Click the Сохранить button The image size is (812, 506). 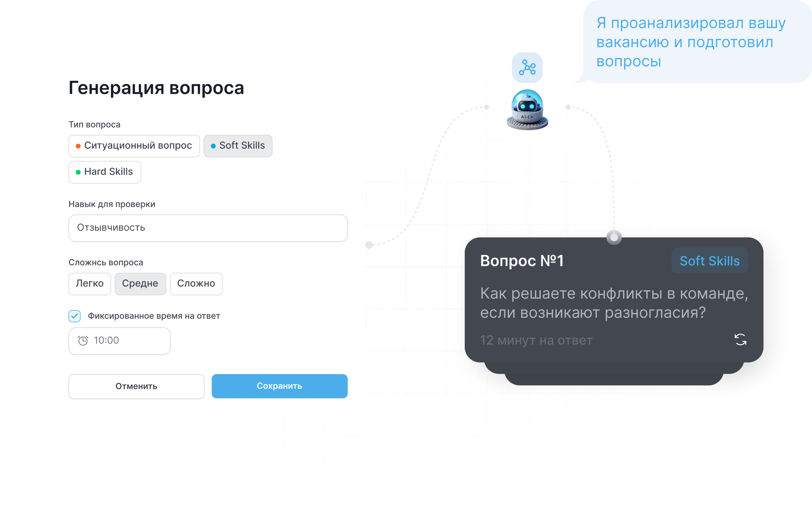pos(280,386)
